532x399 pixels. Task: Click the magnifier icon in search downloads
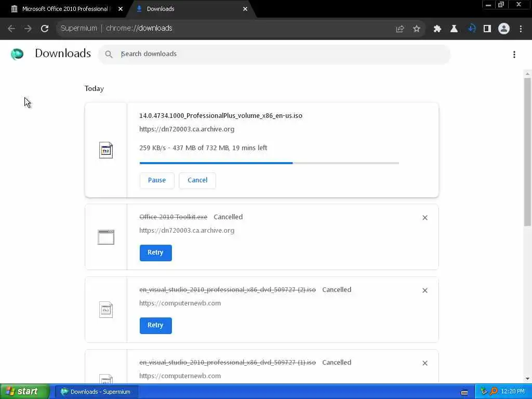109,54
